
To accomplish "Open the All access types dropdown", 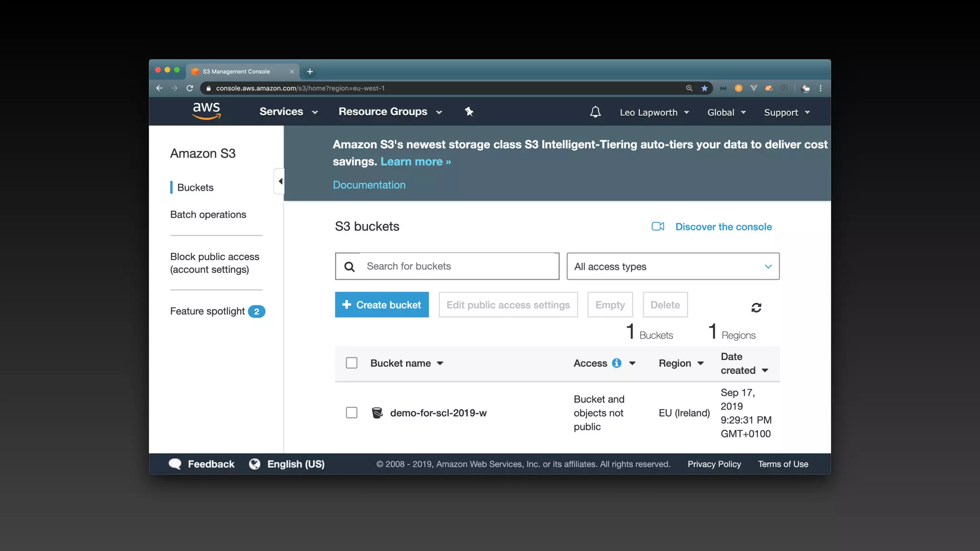I will [673, 266].
